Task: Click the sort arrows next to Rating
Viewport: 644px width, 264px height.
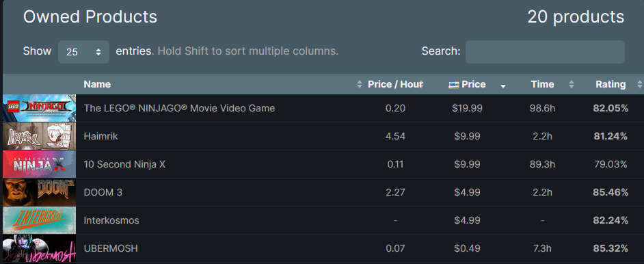Action: coord(639,84)
